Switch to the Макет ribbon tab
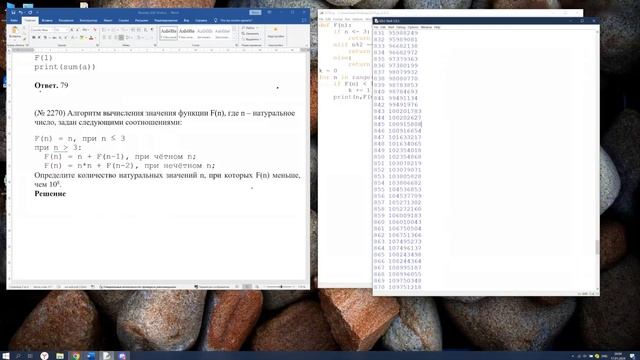This screenshot has height=360, width=640. tap(108, 20)
